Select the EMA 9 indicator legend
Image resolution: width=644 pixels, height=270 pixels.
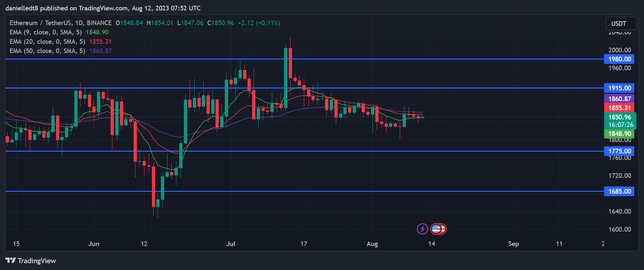pos(46,32)
